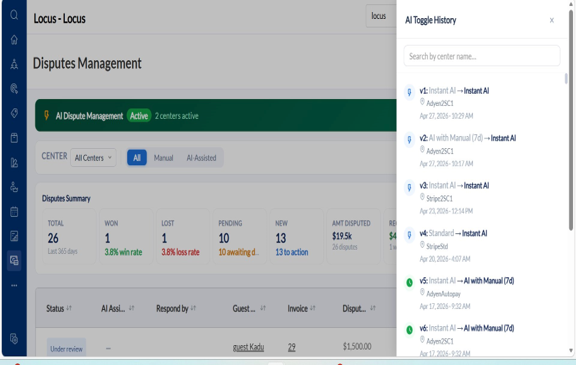Select the Total 26 summary card
The height and width of the screenshot is (365, 576).
(x=69, y=236)
